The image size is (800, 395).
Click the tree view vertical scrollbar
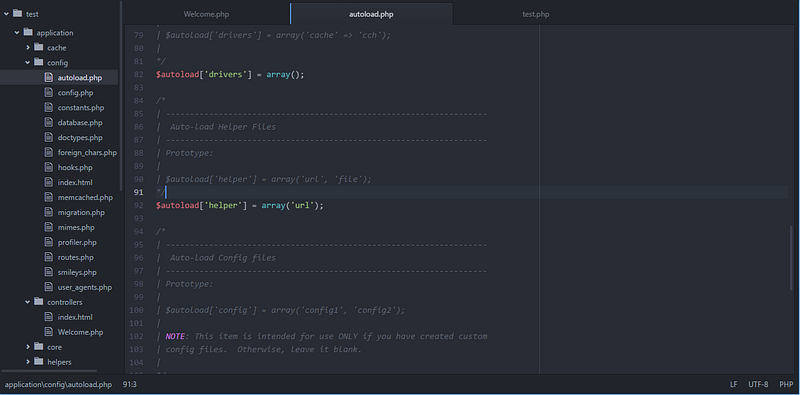(x=121, y=95)
